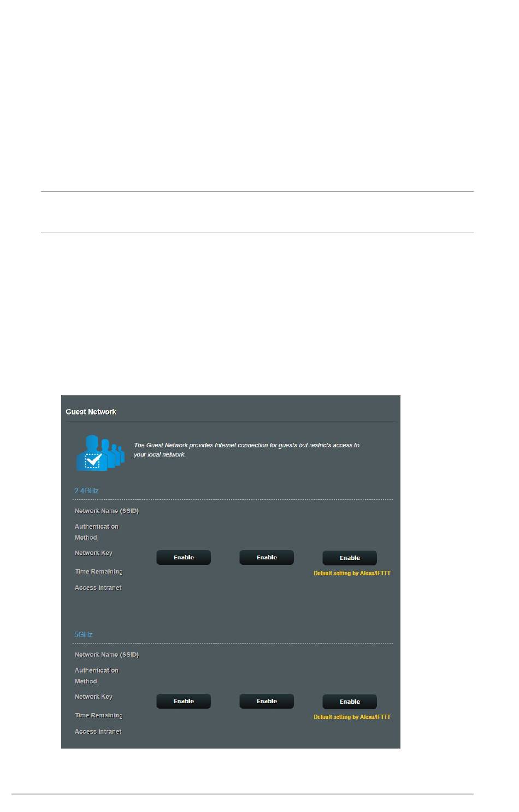Enable the second (middle) 2.4GHz guest network
The height and width of the screenshot is (812, 519).
coord(267,557)
